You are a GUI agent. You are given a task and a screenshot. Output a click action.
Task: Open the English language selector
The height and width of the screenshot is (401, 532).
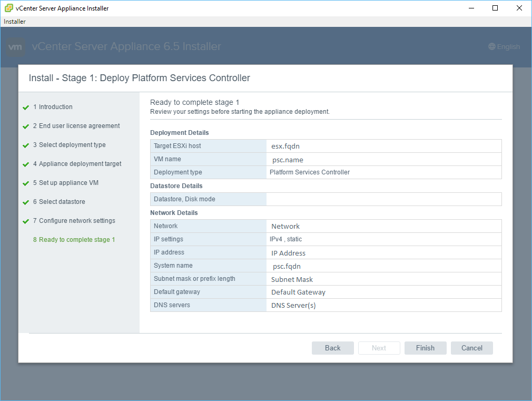coord(504,47)
